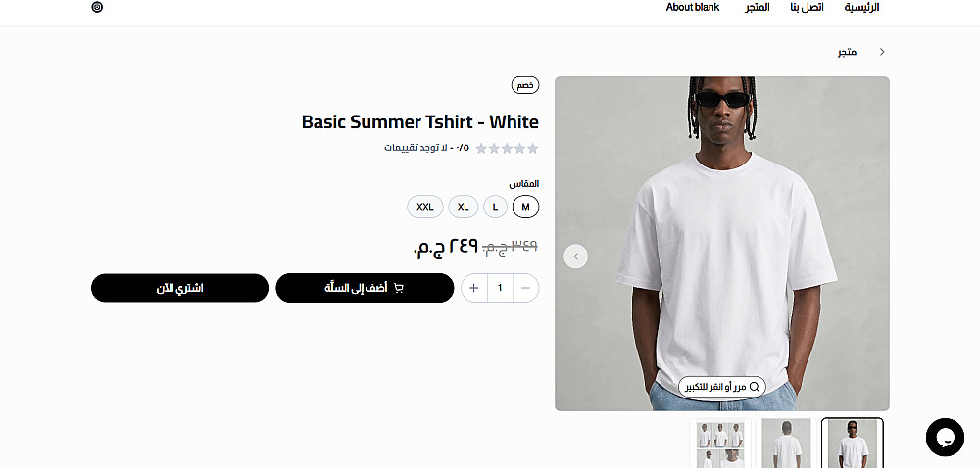The height and width of the screenshot is (468, 980).
Task: Open the About blank menu item
Action: coord(693,8)
